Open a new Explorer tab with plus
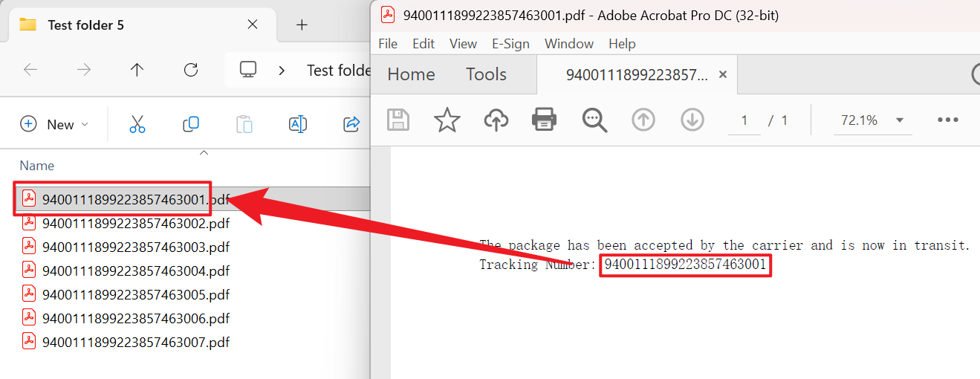 click(x=302, y=25)
